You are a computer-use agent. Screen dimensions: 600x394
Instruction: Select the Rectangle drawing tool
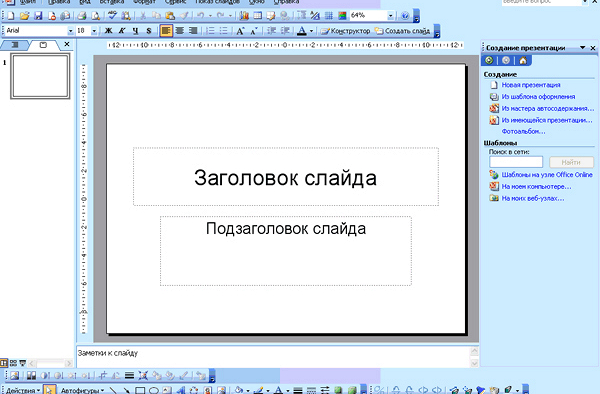coord(140,390)
